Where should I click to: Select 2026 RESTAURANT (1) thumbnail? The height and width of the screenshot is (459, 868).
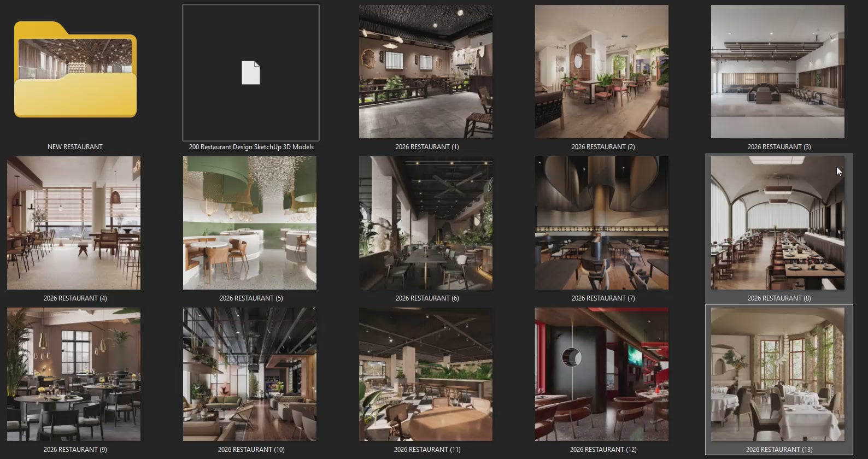click(425, 72)
